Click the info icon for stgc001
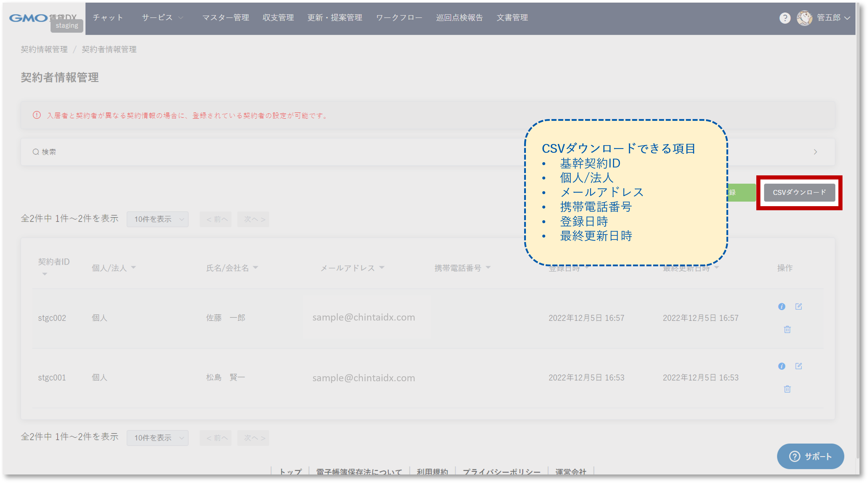Image resolution: width=868 pixels, height=483 pixels. [782, 366]
